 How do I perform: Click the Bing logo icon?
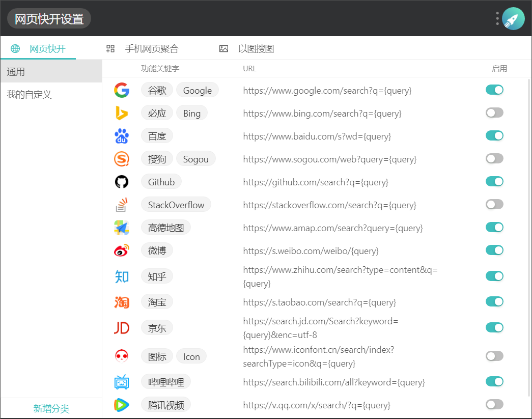(122, 113)
